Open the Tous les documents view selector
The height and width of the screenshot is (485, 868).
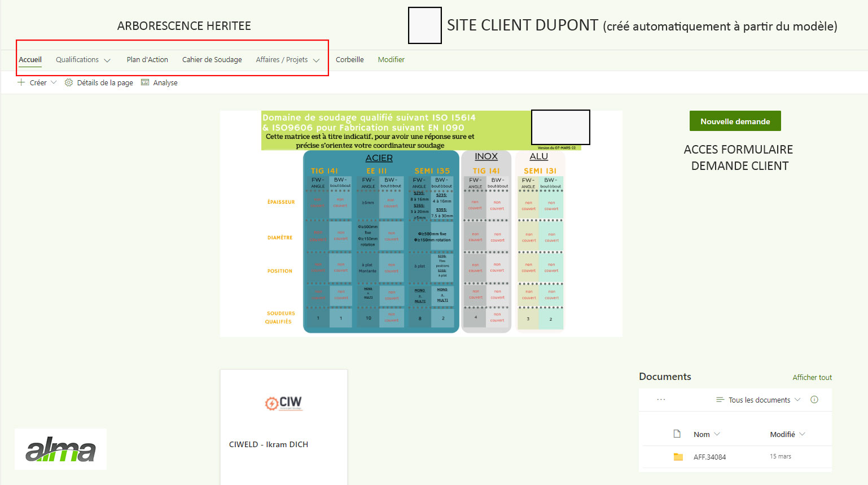coord(759,400)
